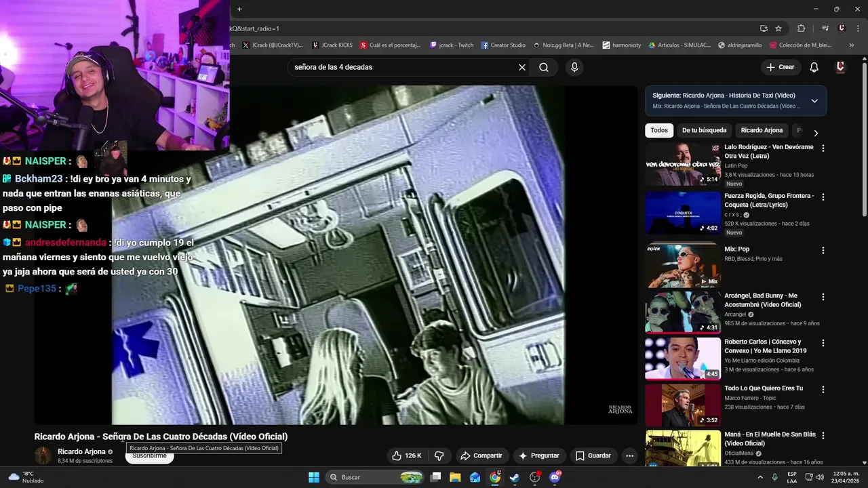Click the Suscribirme button
Screen dimensions: 868x488
coord(149,455)
